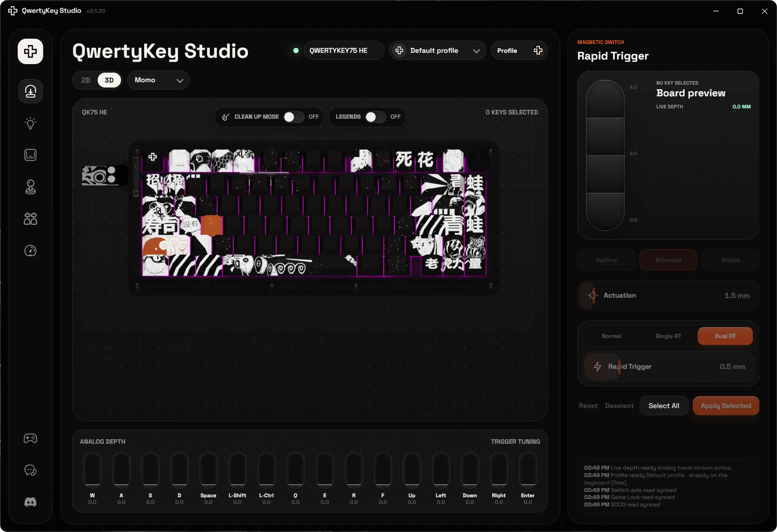Click the Space analog depth gauge
Screen dimensions: 777x532
[208, 469]
